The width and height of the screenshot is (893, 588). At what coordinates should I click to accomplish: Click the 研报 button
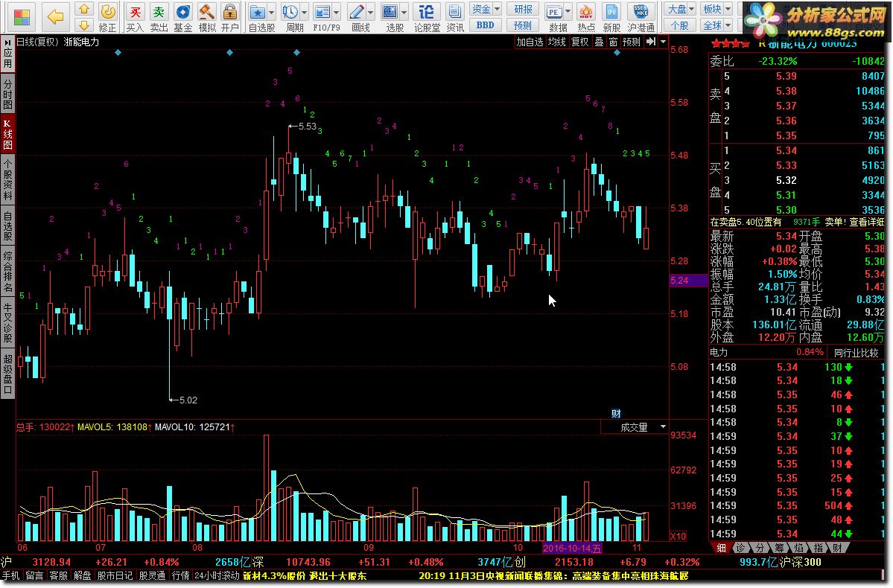pyautogui.click(x=522, y=9)
